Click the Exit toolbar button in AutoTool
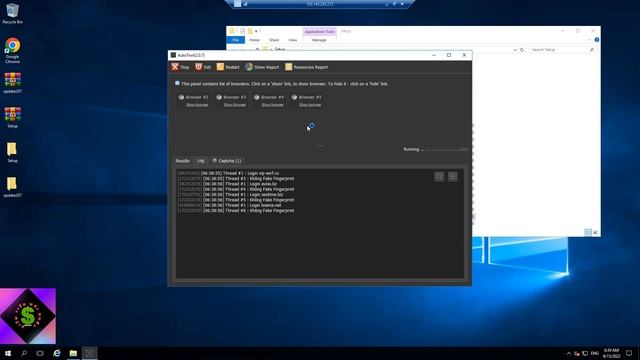Image resolution: width=640 pixels, height=360 pixels. [x=203, y=67]
